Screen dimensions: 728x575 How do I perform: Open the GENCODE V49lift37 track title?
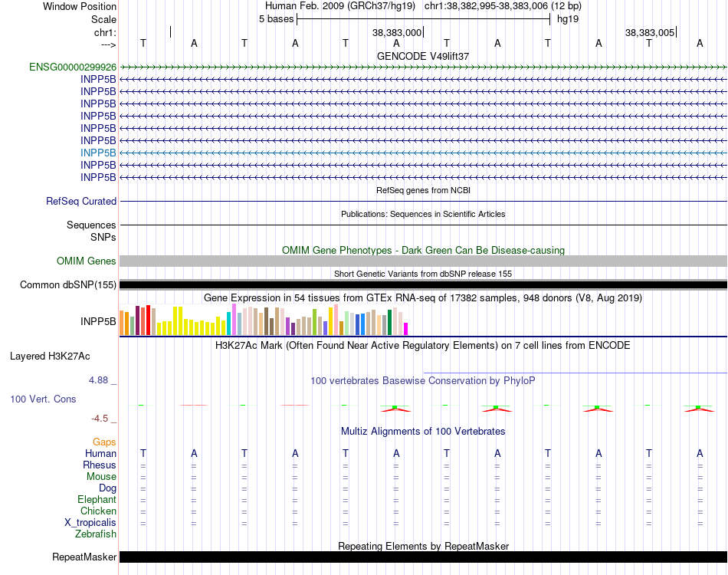point(422,56)
